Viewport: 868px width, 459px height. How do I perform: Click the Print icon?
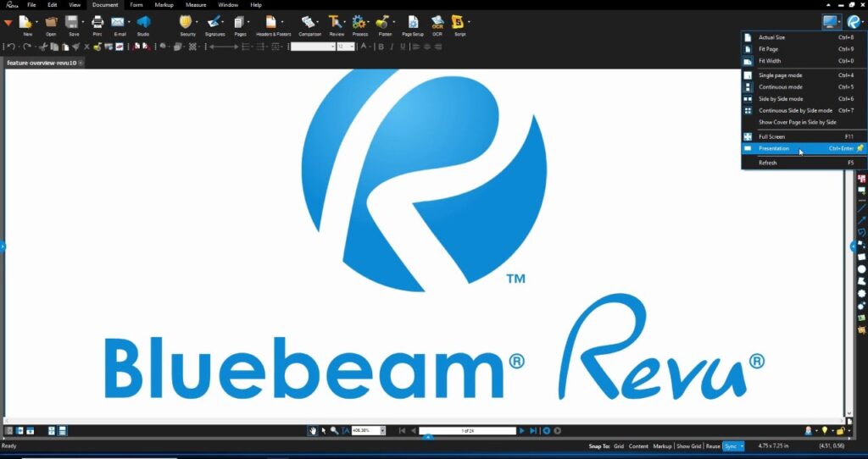97,22
